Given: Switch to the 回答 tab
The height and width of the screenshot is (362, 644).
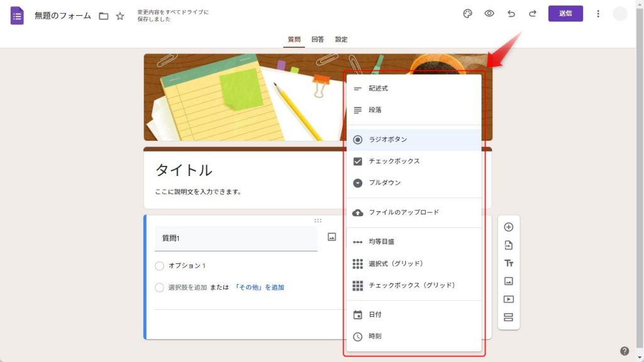Looking at the screenshot, I should tap(318, 40).
